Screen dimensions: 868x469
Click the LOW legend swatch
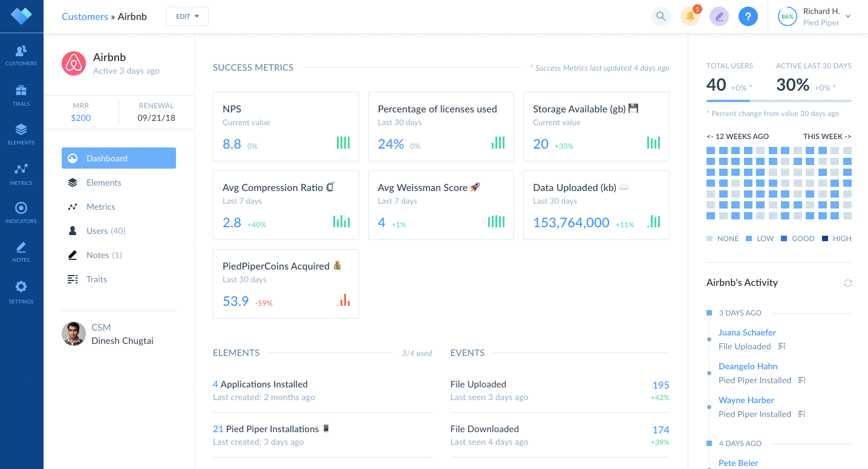[749, 239]
